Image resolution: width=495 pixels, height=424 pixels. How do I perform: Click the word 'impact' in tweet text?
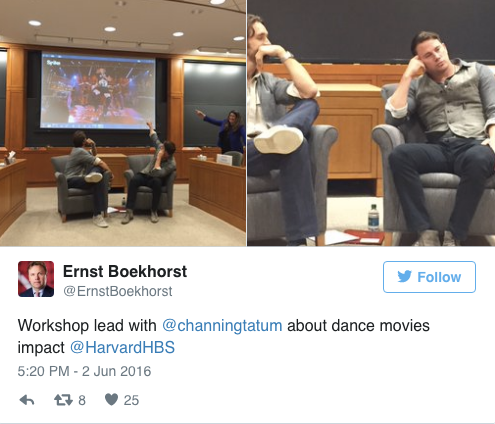tap(41, 348)
